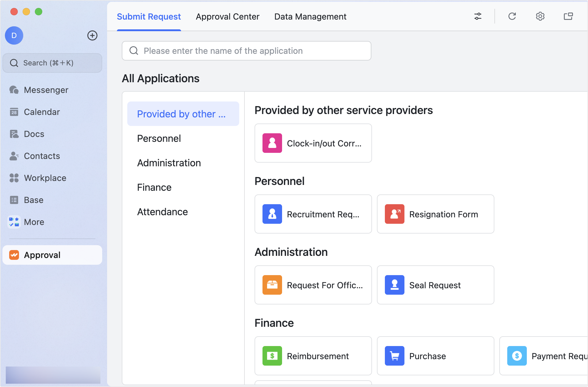Open the Workplace section

click(x=45, y=178)
